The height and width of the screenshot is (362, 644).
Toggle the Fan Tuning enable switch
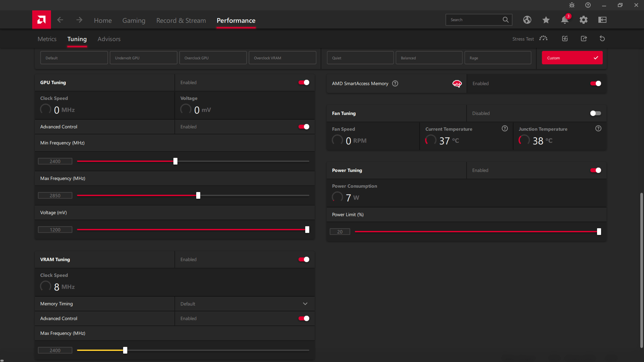tap(596, 113)
